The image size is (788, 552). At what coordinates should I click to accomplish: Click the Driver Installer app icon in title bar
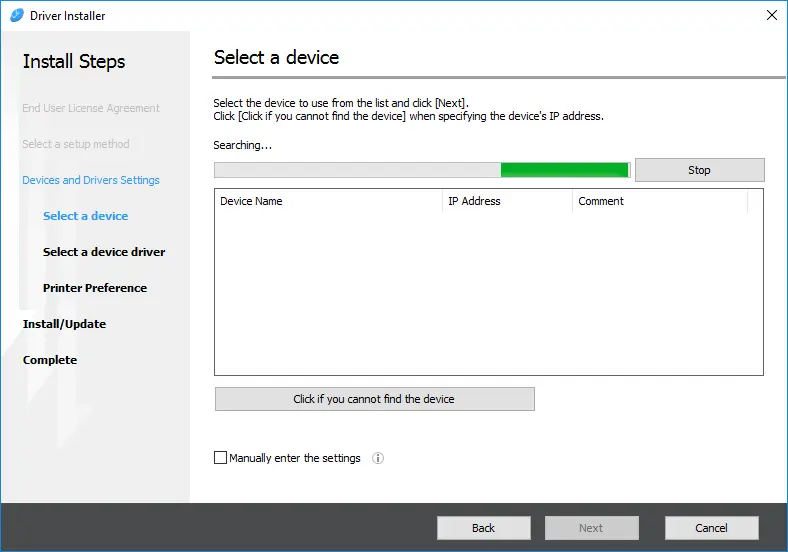click(x=16, y=15)
